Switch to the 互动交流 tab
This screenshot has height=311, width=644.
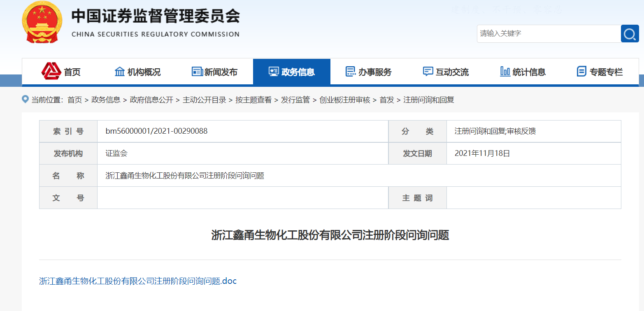click(x=446, y=72)
